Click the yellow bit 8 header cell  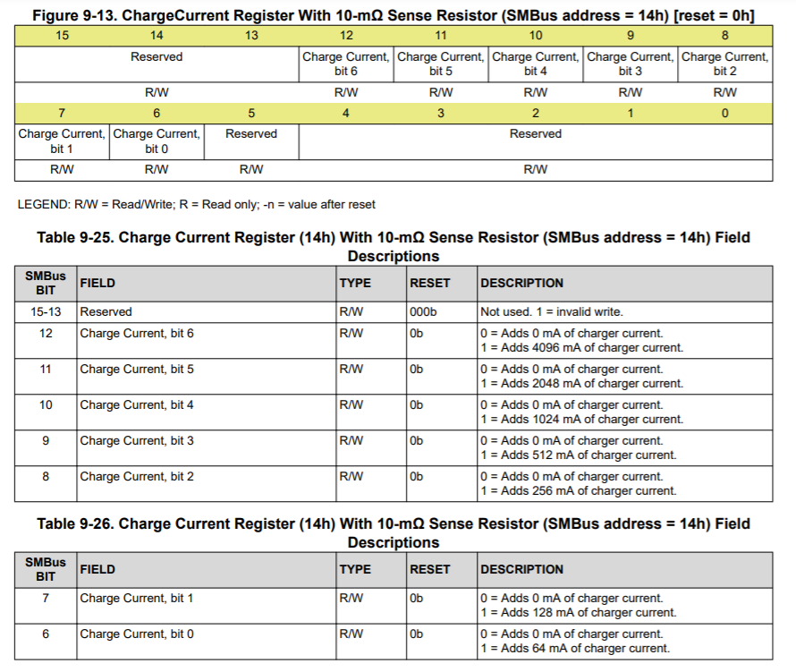pyautogui.click(x=724, y=35)
